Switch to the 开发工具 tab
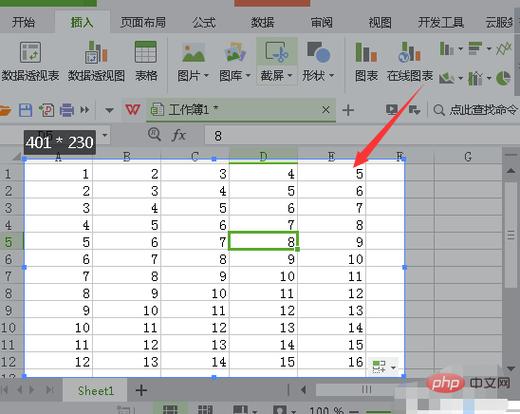 (441, 23)
